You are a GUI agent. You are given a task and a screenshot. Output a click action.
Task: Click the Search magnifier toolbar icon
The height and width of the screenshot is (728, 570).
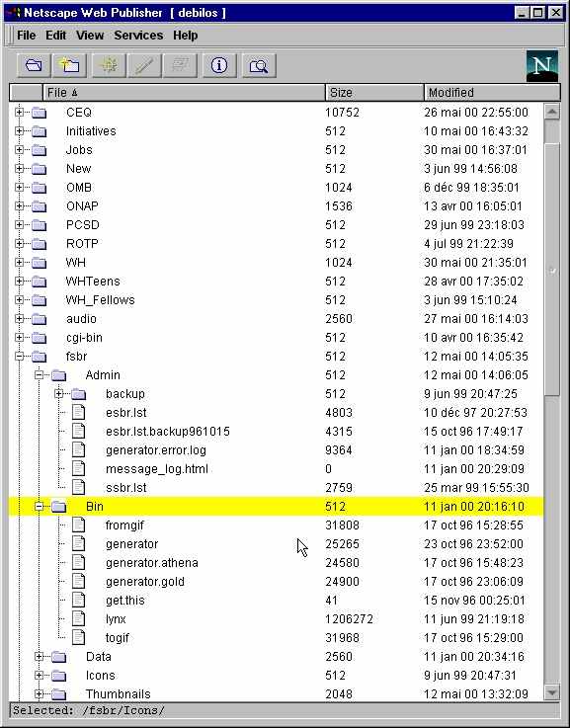coord(259,65)
